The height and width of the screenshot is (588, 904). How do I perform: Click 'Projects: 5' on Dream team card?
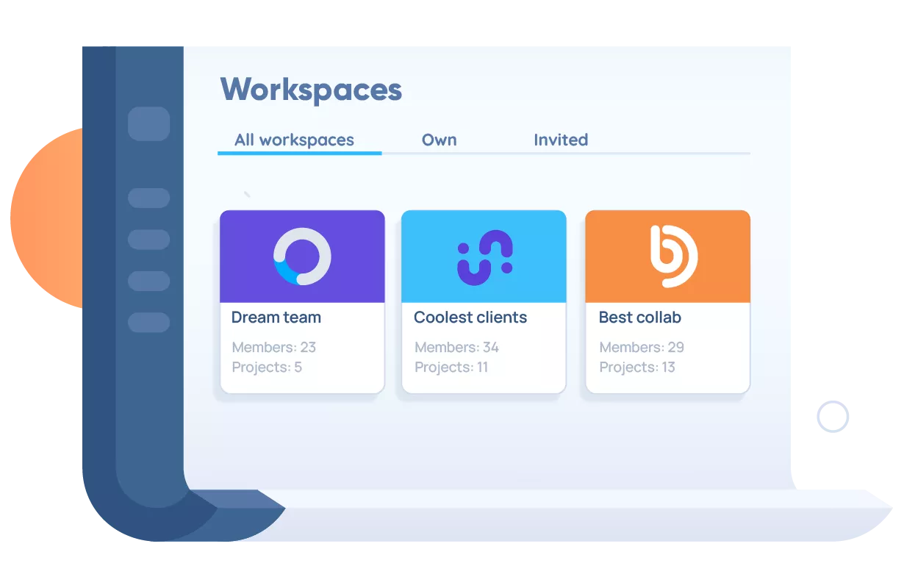(x=268, y=367)
